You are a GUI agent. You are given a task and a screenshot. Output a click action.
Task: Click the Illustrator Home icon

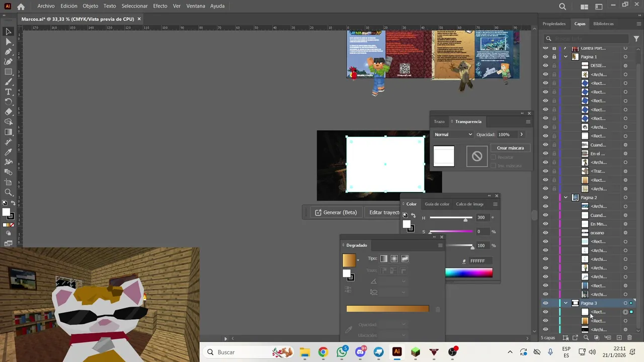(x=21, y=7)
